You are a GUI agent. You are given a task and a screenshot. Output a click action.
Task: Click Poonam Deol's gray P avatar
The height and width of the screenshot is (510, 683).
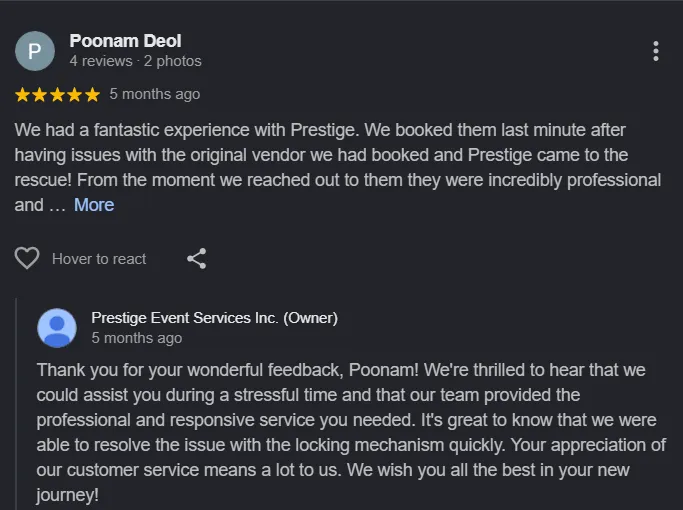(x=35, y=51)
